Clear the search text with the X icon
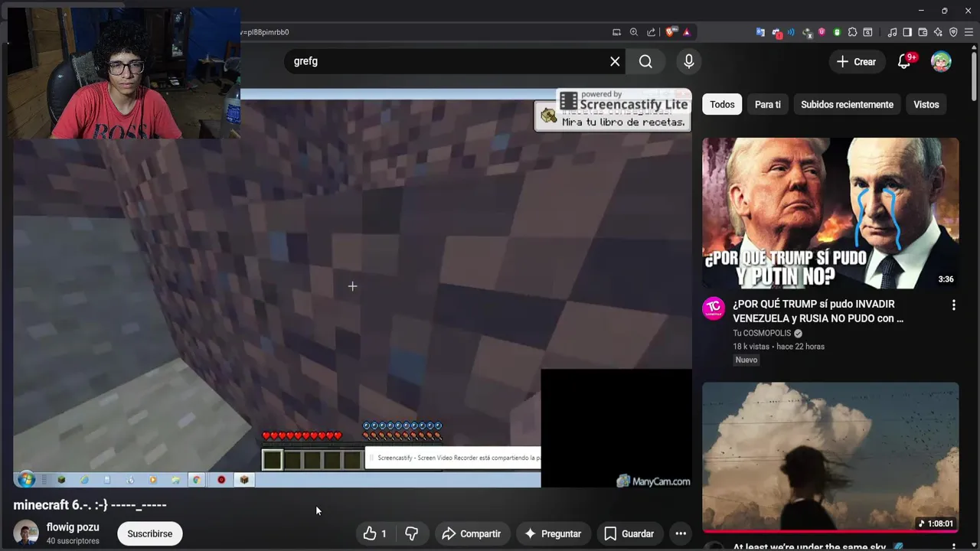 615,61
